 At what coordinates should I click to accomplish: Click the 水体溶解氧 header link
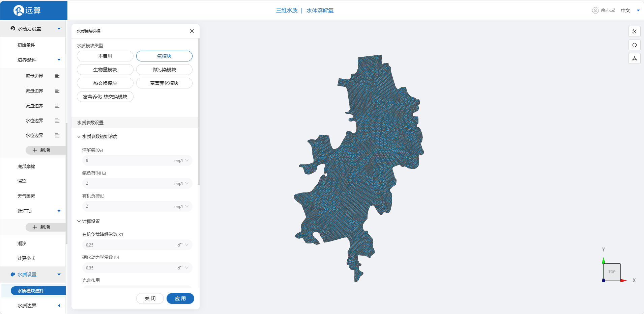pyautogui.click(x=320, y=10)
